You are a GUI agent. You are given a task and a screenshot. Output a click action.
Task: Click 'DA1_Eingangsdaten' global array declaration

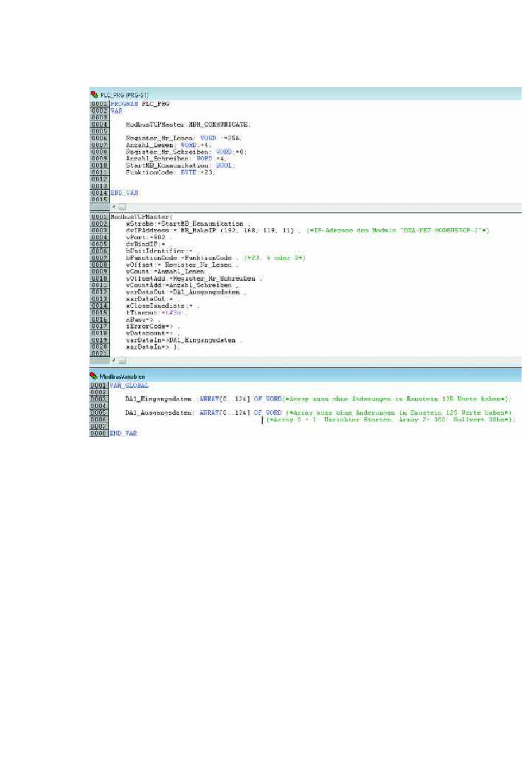(319, 399)
